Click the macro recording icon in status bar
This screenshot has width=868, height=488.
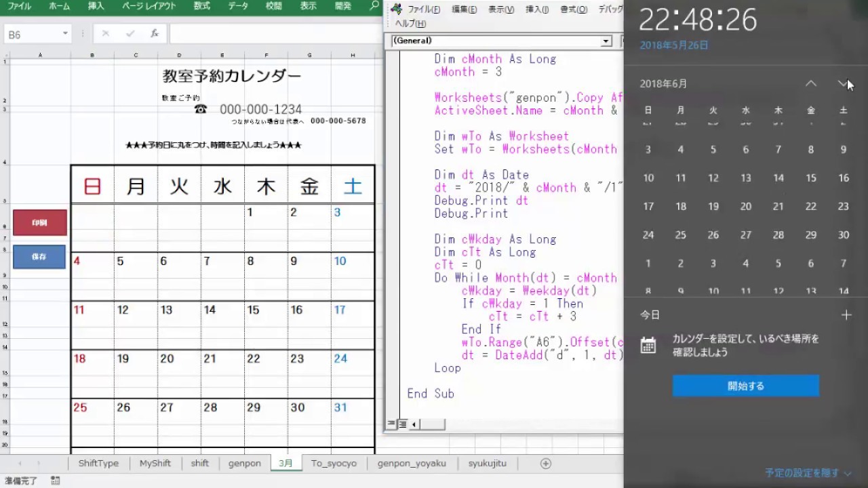(x=55, y=481)
